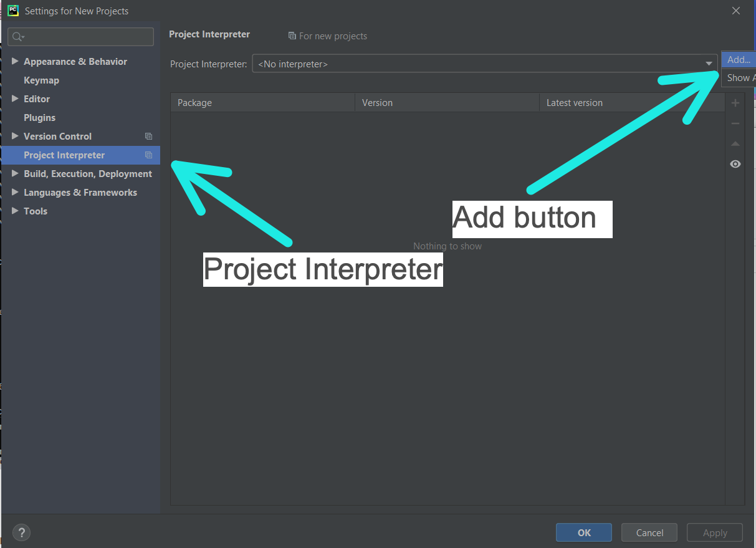The image size is (756, 548).
Task: Click the upgrade package arrow icon
Action: tap(735, 144)
